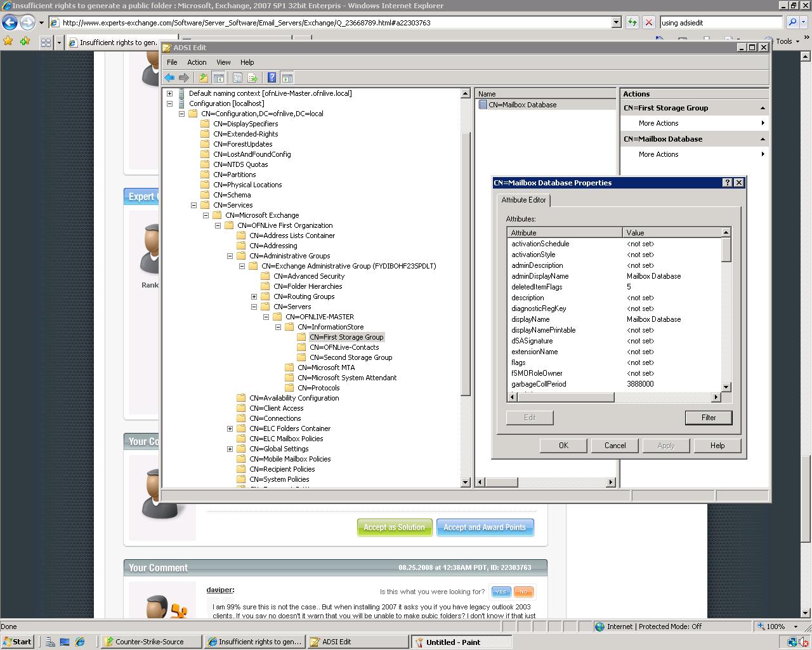
Task: Click the attribute list vertical scrollbar thumb
Action: [x=726, y=249]
